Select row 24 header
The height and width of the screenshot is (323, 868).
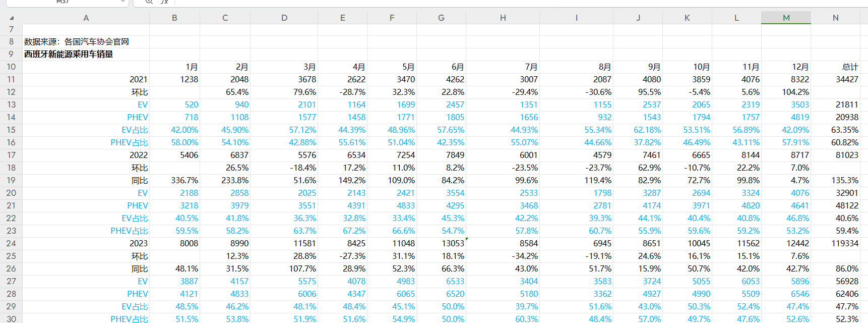(11, 243)
